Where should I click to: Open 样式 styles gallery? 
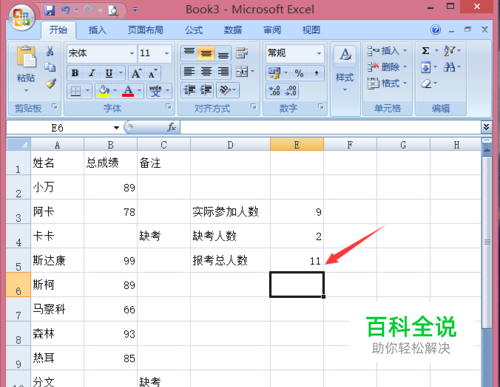point(345,69)
